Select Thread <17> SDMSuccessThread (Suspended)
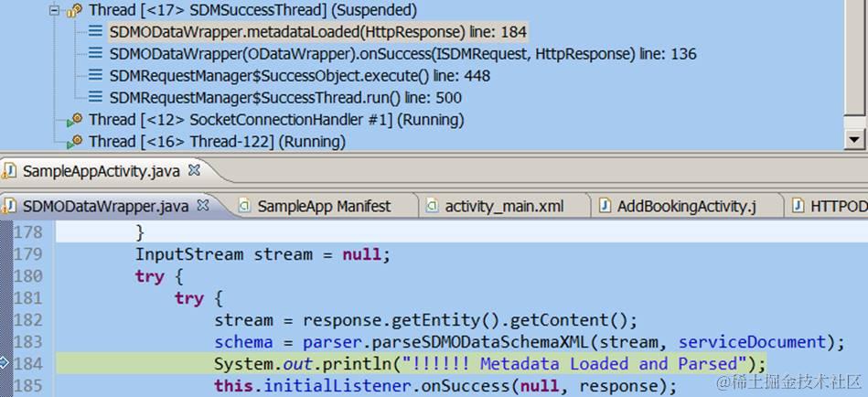 pos(253,10)
